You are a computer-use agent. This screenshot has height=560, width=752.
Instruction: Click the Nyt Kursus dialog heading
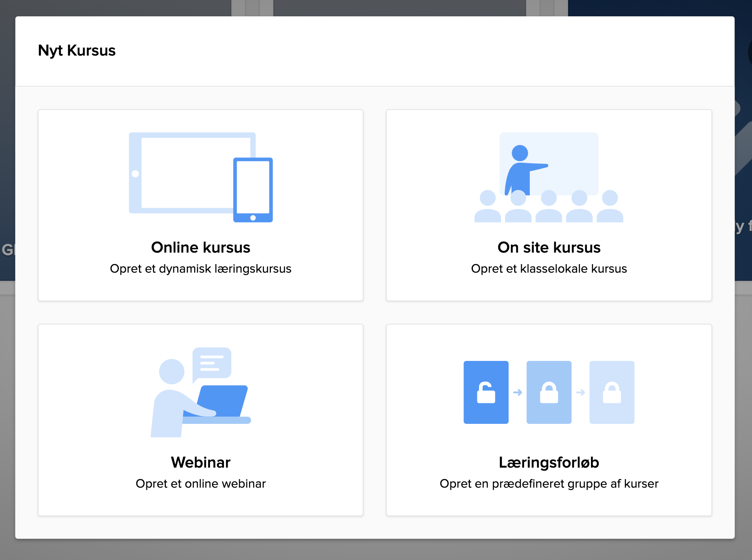tap(77, 51)
